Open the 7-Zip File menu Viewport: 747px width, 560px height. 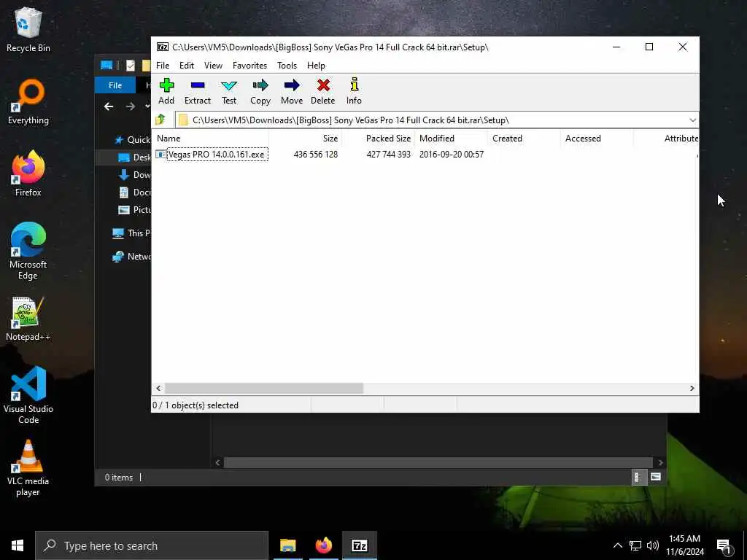click(163, 65)
